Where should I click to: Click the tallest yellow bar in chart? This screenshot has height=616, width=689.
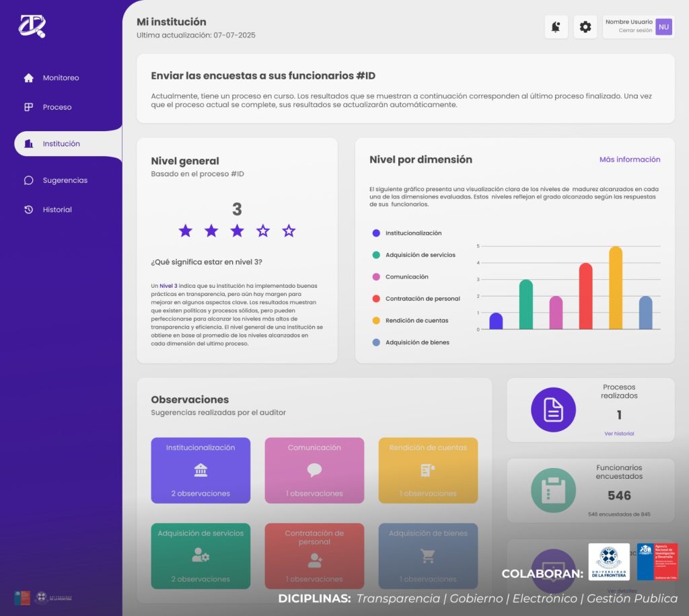(616, 288)
